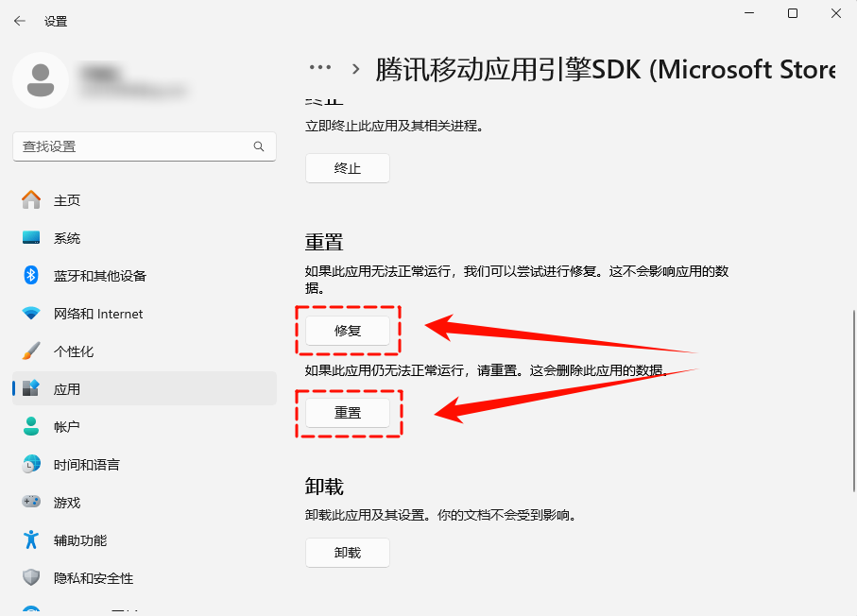Click text 如果此应用仍无法正常运行，请重置
The image size is (857, 616).
pos(410,370)
